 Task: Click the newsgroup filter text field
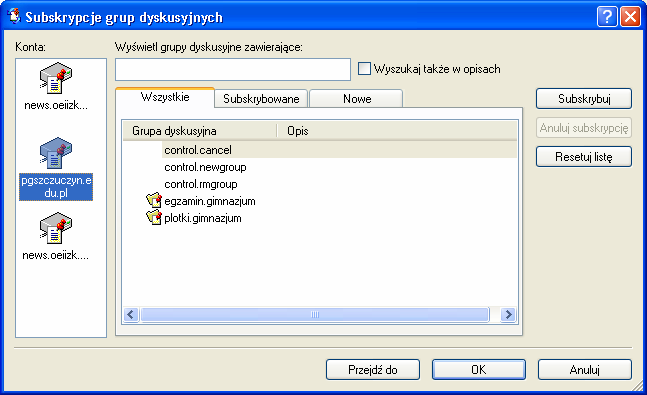click(233, 69)
